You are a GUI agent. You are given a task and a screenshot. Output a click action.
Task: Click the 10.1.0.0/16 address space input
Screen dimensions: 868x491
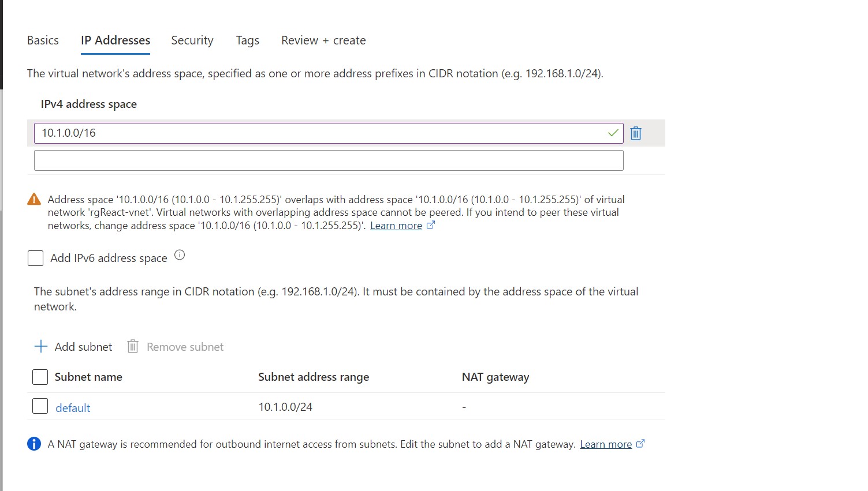pos(318,133)
